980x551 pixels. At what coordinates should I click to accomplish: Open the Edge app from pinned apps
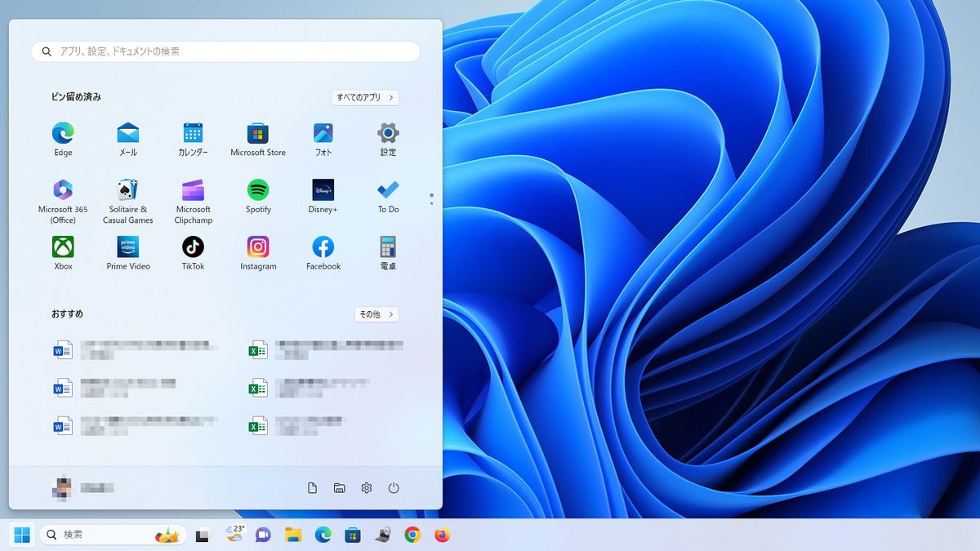(x=63, y=139)
